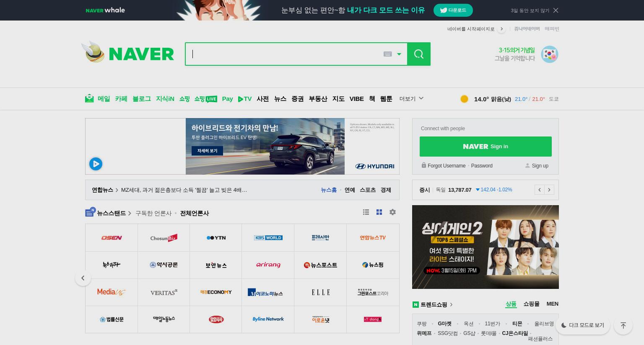The width and height of the screenshot is (644, 345).
Task: Open 쥬니어네이버 link
Action: [x=527, y=29]
